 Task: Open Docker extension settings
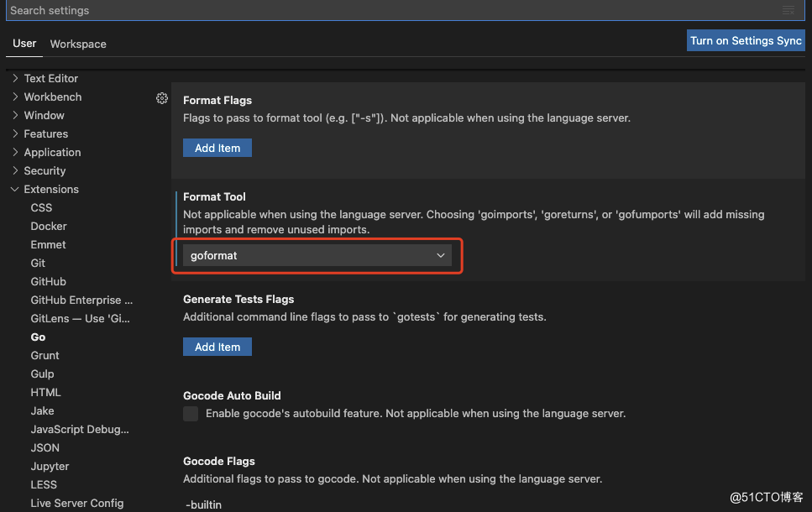coord(49,227)
